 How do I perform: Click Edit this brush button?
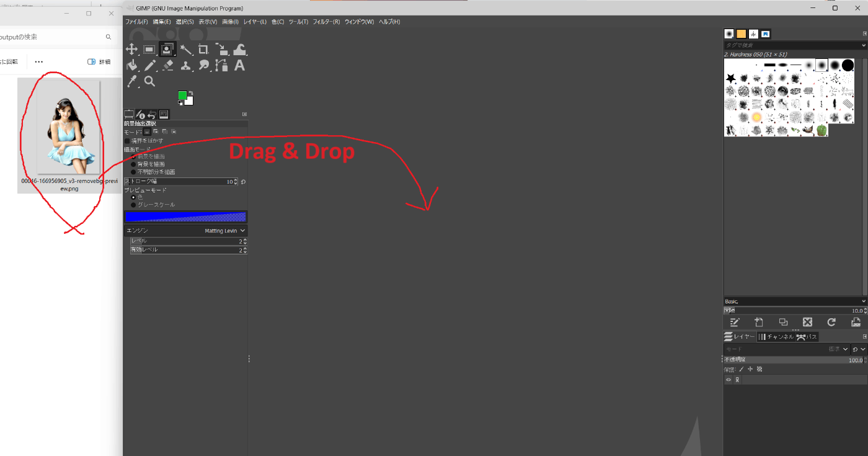tap(735, 322)
